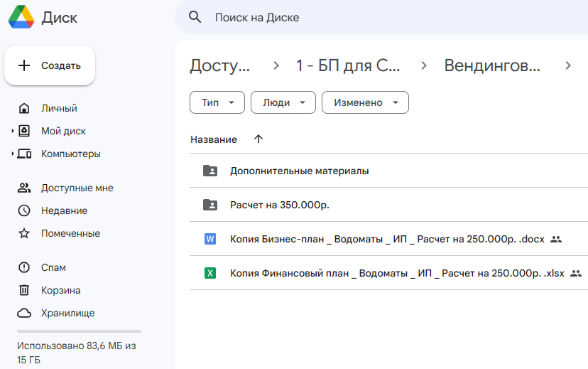The image size is (588, 369).
Task: Reverse sort direction arrow
Action: pyautogui.click(x=258, y=139)
